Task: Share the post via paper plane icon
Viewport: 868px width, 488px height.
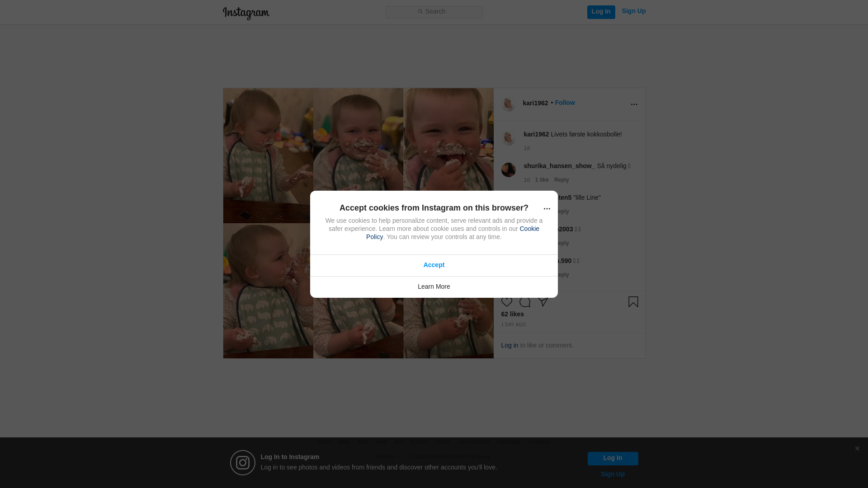Action: (543, 302)
